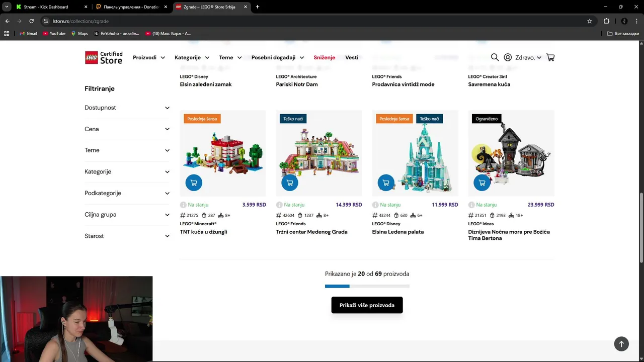Go to the Sniženje page
The height and width of the screenshot is (362, 644).
(x=324, y=57)
